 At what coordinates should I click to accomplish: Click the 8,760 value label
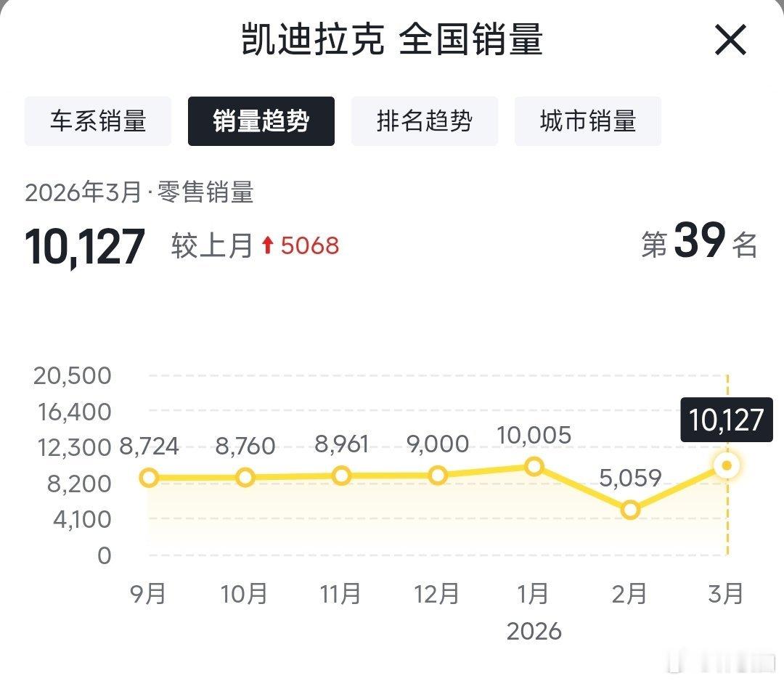[x=245, y=446]
